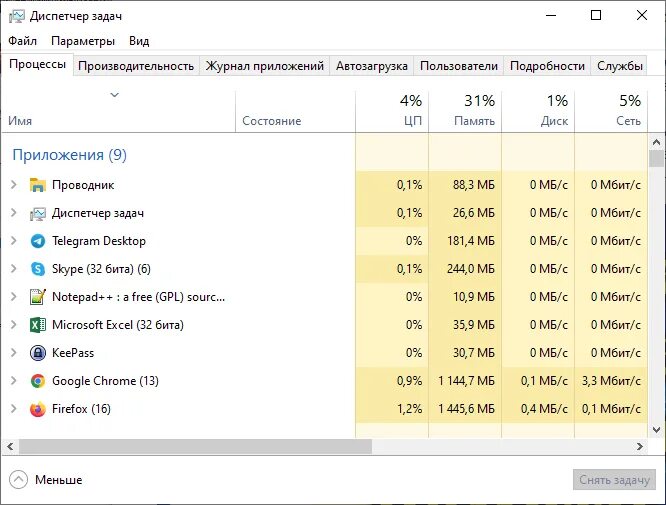The image size is (666, 505).
Task: Expand the Firefox (16) group
Action: [14, 409]
